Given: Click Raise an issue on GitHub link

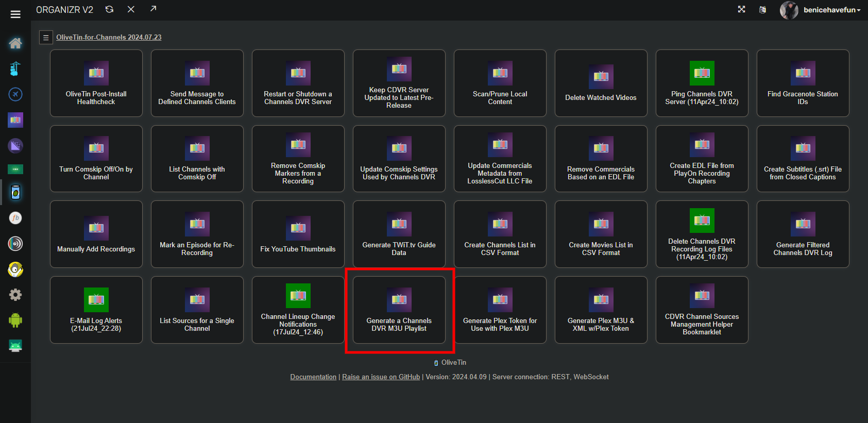Looking at the screenshot, I should click(381, 377).
